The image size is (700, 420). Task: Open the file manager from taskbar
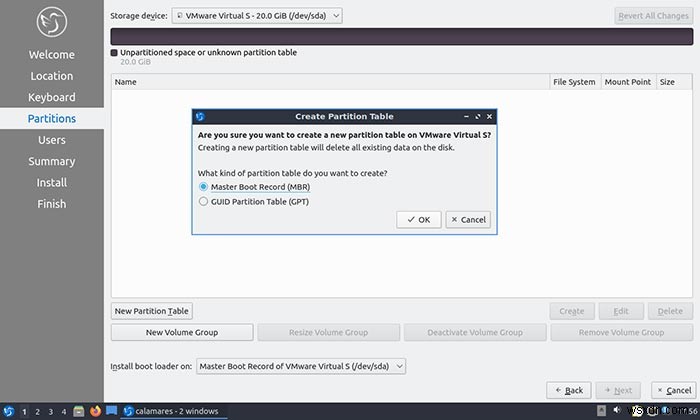point(79,411)
